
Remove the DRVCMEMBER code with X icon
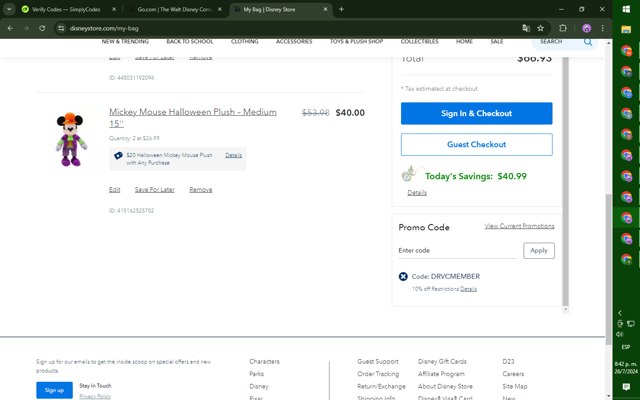[403, 277]
